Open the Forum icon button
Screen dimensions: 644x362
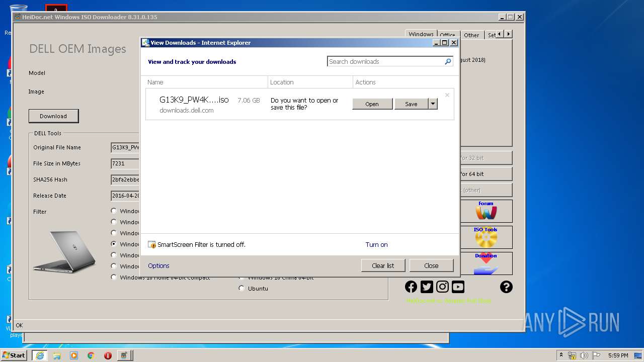pos(486,211)
